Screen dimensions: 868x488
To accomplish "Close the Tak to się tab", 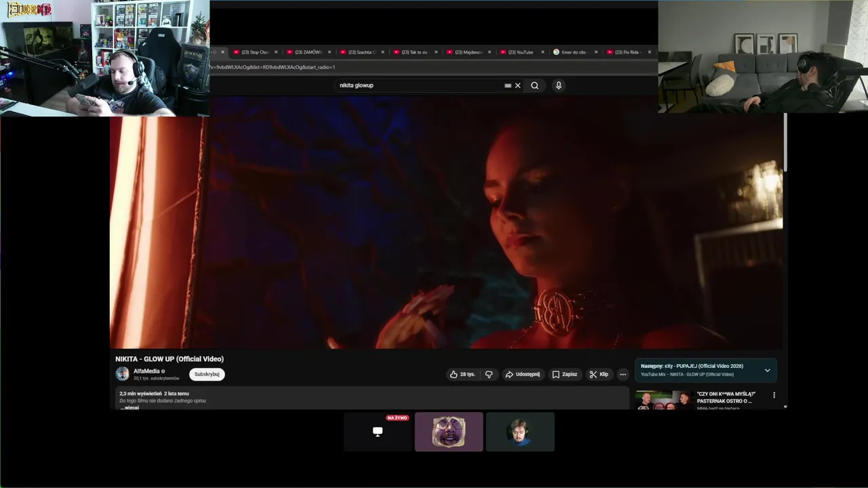I will 436,52.
